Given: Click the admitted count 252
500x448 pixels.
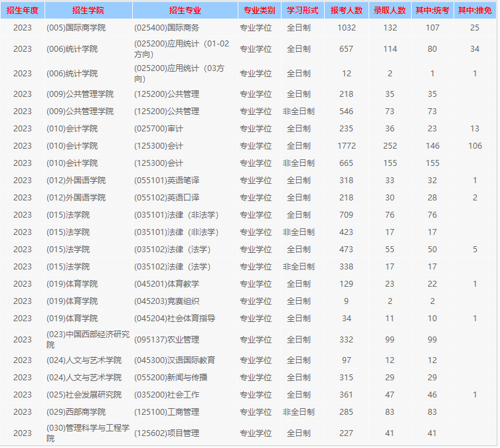Looking at the screenshot, I should point(390,146).
